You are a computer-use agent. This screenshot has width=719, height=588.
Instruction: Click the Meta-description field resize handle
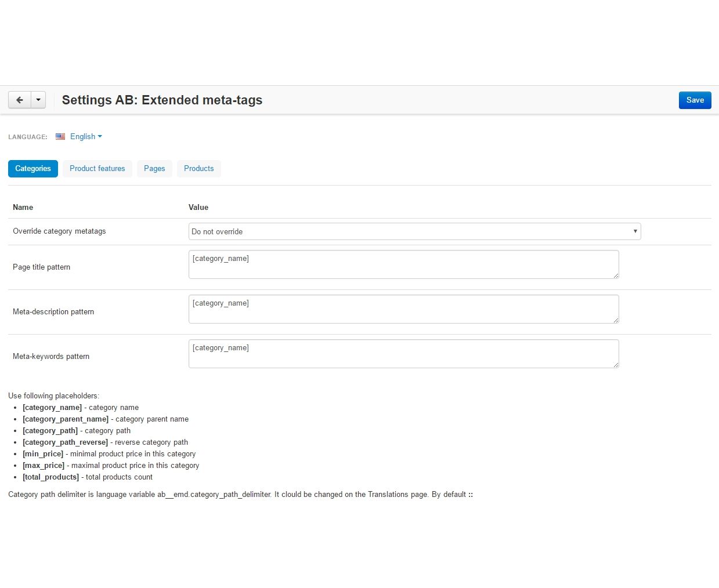(616, 320)
